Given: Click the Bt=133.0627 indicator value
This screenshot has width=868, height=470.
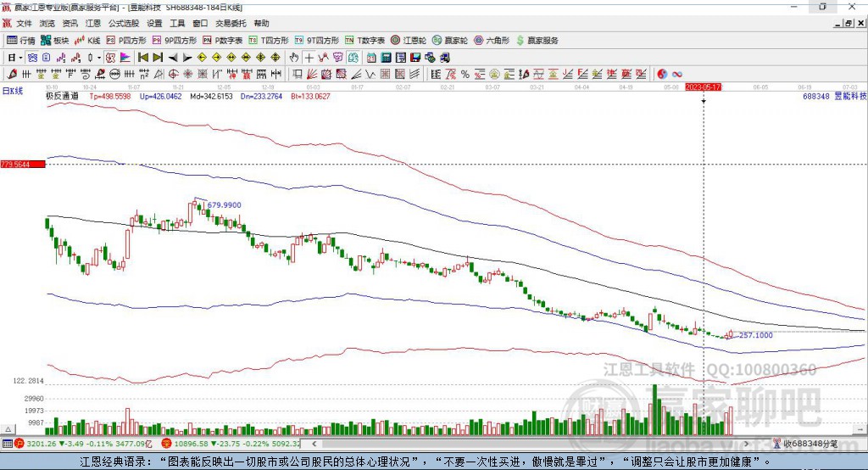Looking at the screenshot, I should pyautogui.click(x=310, y=97).
